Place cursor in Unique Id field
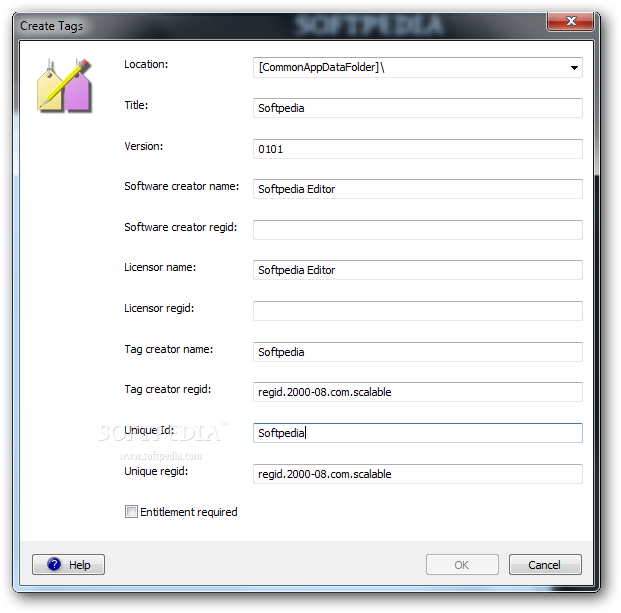 [x=418, y=433]
